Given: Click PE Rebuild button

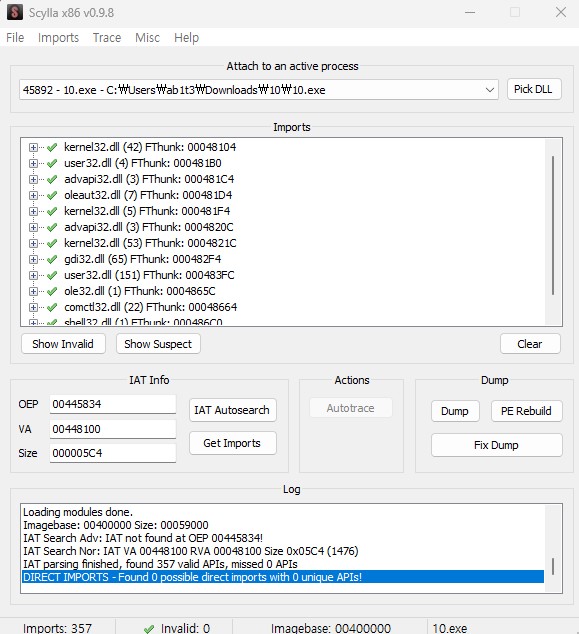Looking at the screenshot, I should coord(526,411).
